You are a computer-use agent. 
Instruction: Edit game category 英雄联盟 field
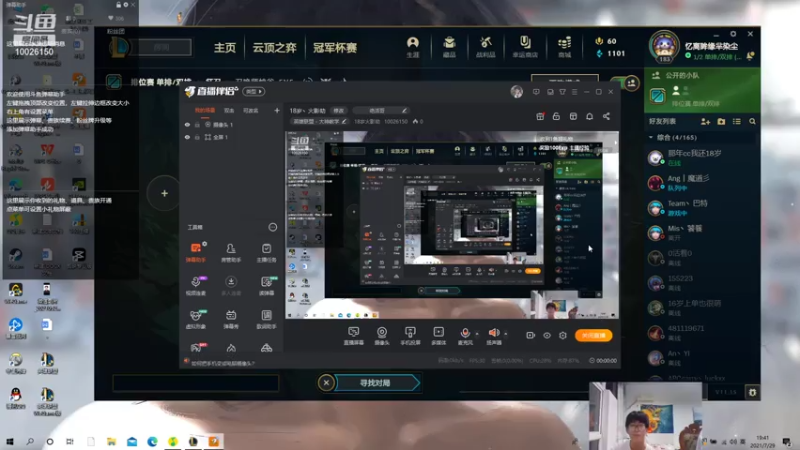pyautogui.click(x=319, y=121)
